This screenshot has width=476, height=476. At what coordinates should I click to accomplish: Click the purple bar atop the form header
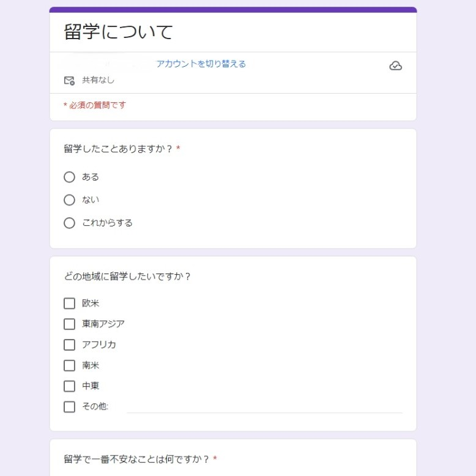232,10
